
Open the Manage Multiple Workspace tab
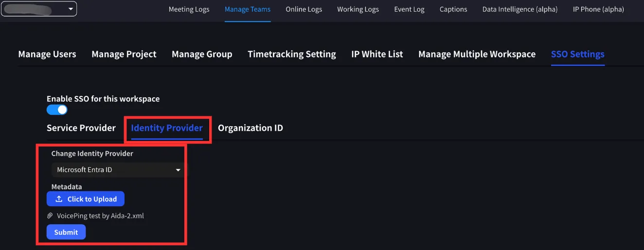pos(477,54)
